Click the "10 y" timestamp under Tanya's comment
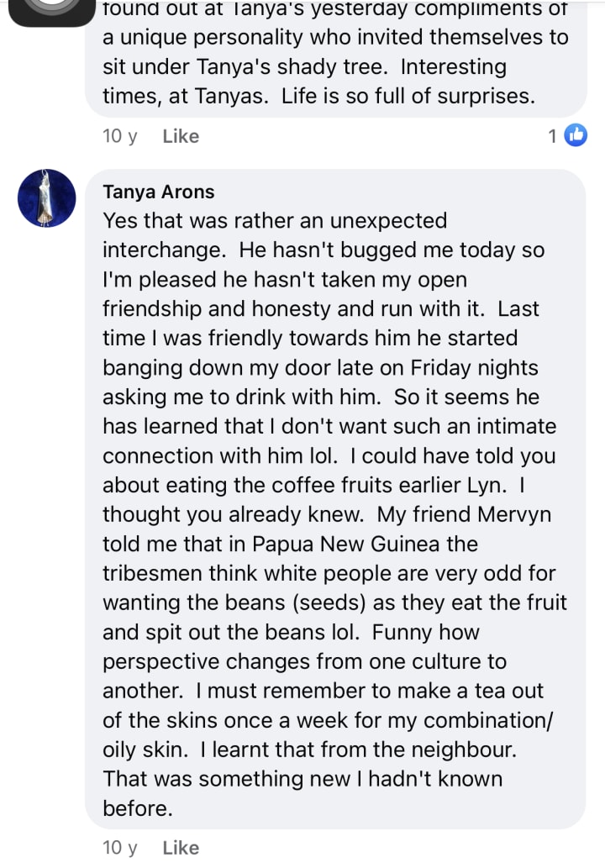The height and width of the screenshot is (868, 605). 119,848
